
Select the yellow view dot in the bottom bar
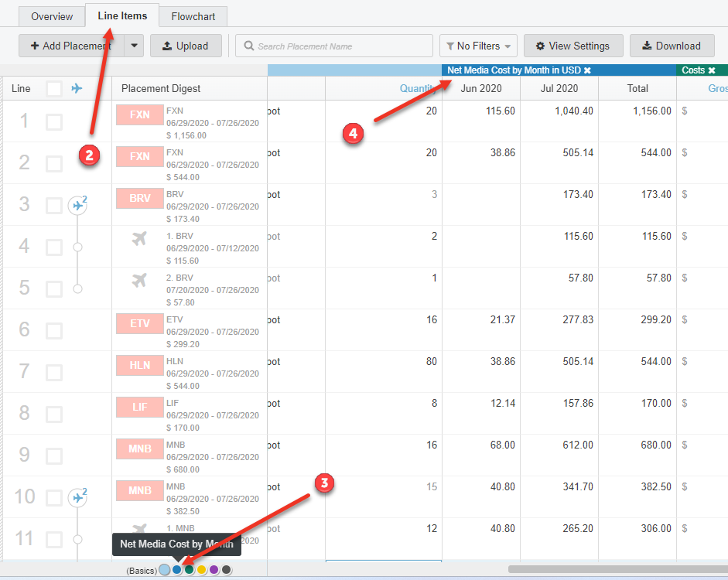tap(201, 570)
